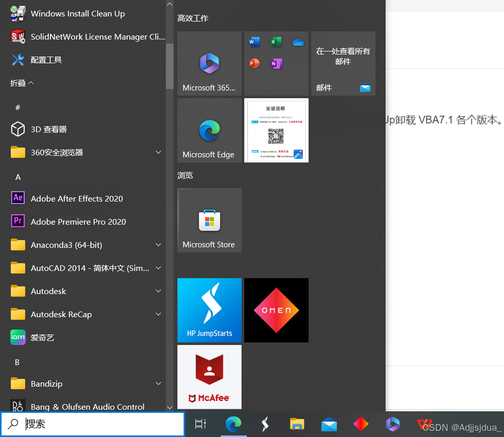This screenshot has height=437, width=504.
Task: Launch SolidNetWork License Manager Client
Action: click(x=83, y=37)
